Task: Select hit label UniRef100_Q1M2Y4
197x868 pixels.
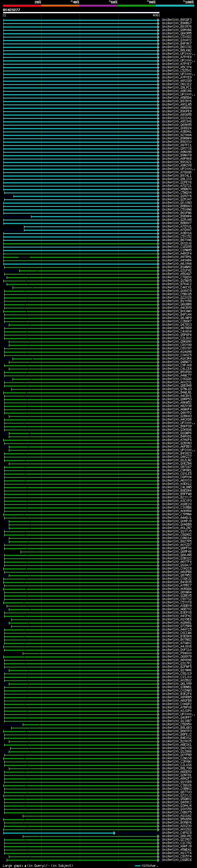Action: 177,196
